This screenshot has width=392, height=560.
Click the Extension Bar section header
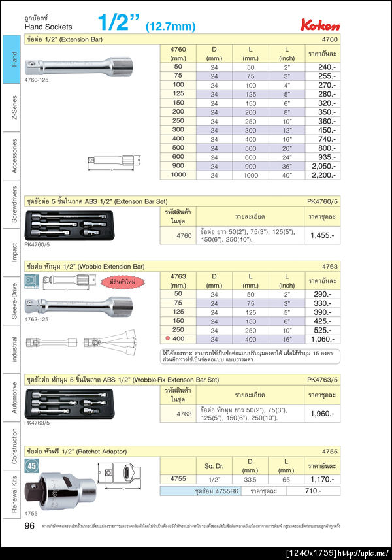coord(182,39)
